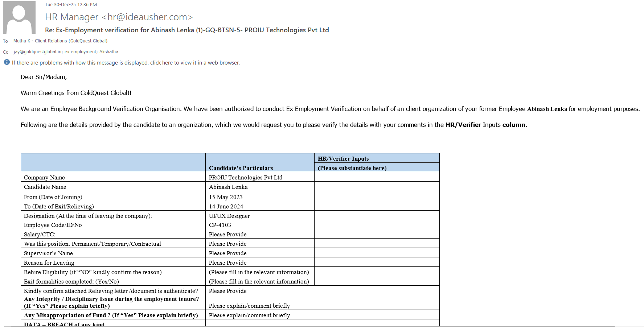
Task: Click Cc recipient "ex employment"
Action: pyautogui.click(x=81, y=52)
